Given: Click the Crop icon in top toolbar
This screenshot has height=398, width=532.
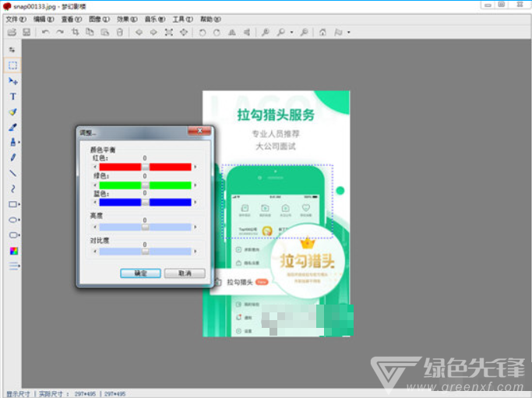Looking at the screenshot, I should pyautogui.click(x=76, y=32).
